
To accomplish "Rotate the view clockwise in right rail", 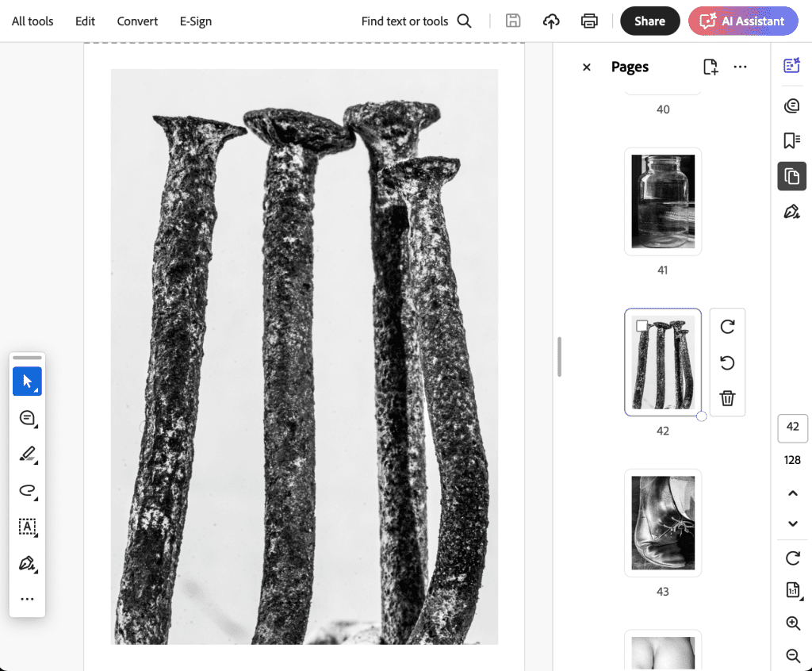I will pos(793,558).
